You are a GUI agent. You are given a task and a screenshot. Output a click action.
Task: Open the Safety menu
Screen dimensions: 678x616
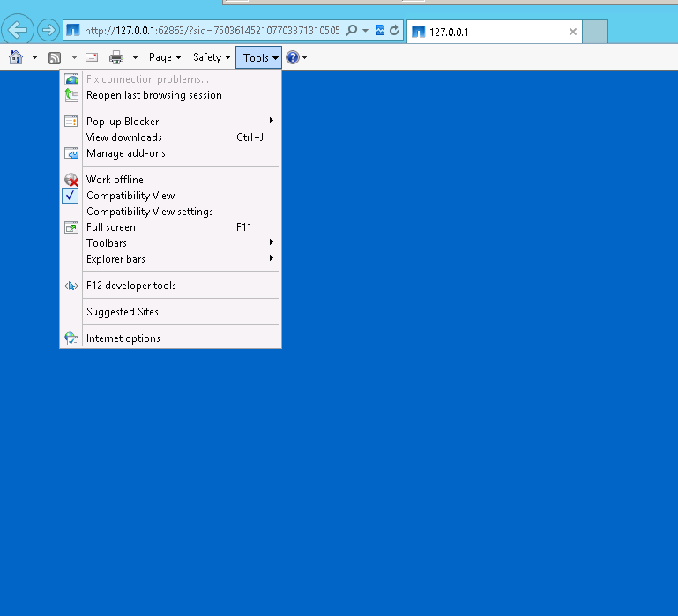[x=212, y=57]
